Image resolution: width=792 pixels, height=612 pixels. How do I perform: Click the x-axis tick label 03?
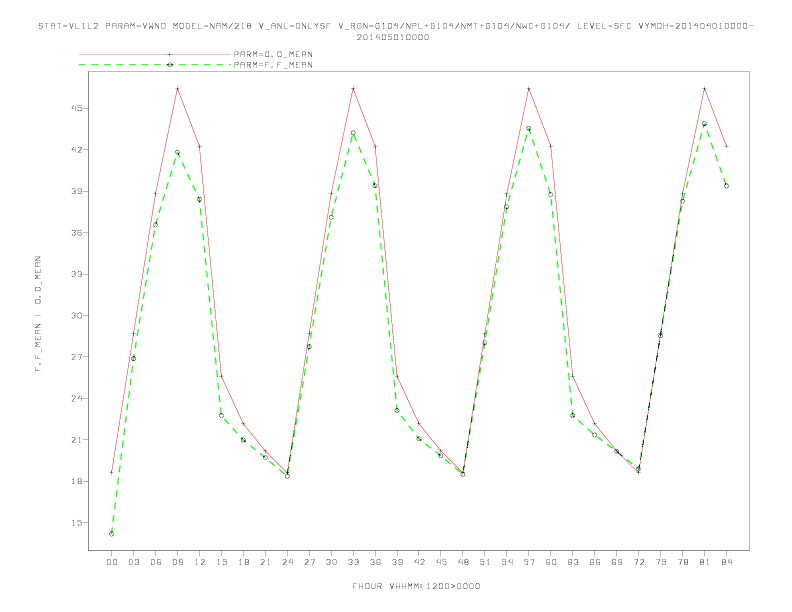coord(133,562)
